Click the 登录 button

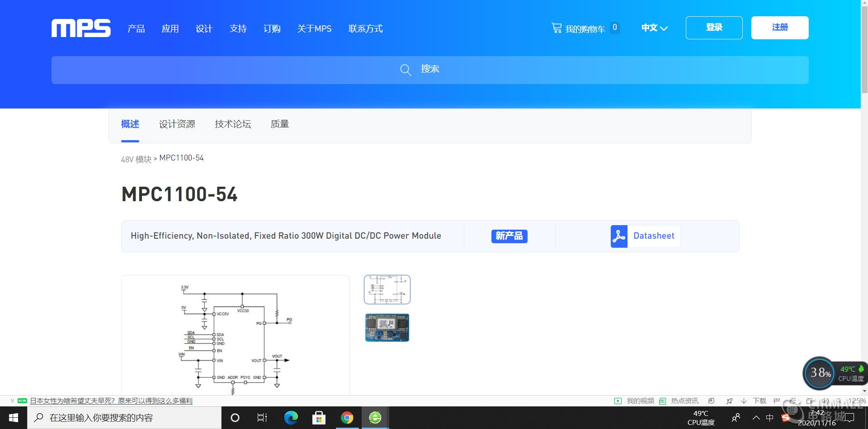tap(714, 28)
